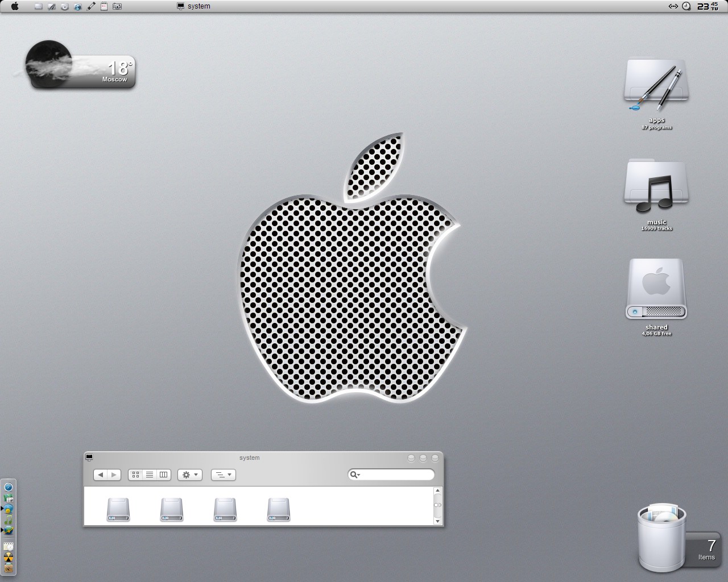728x582 pixels.
Task: Open the Moscow weather widget
Action: [x=80, y=65]
